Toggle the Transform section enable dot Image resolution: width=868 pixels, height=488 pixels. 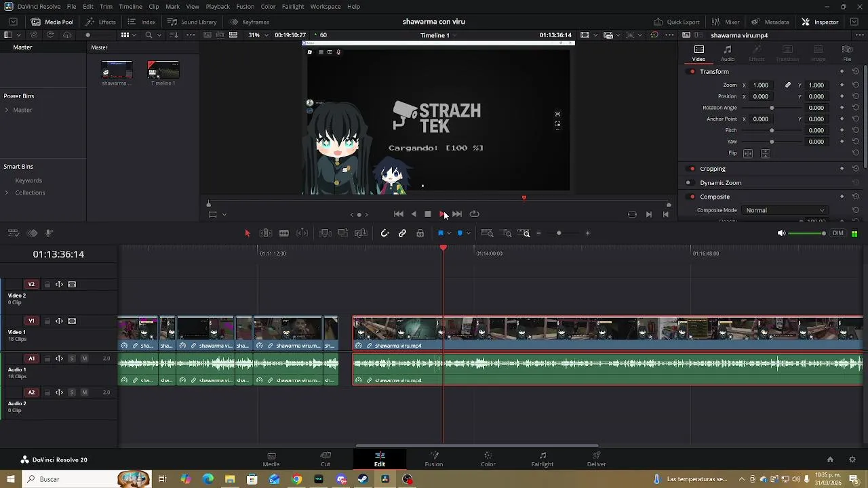pyautogui.click(x=692, y=72)
